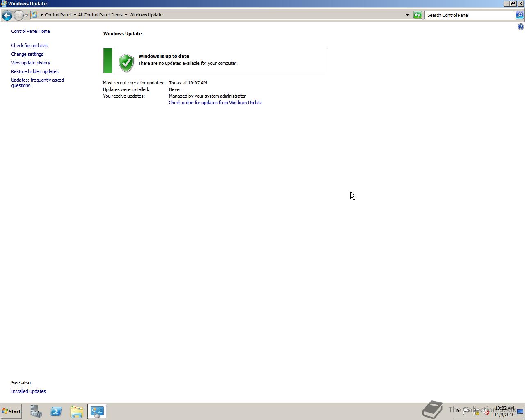The image size is (525, 420).
Task: Open the Action Center flag icon
Action: (466, 411)
